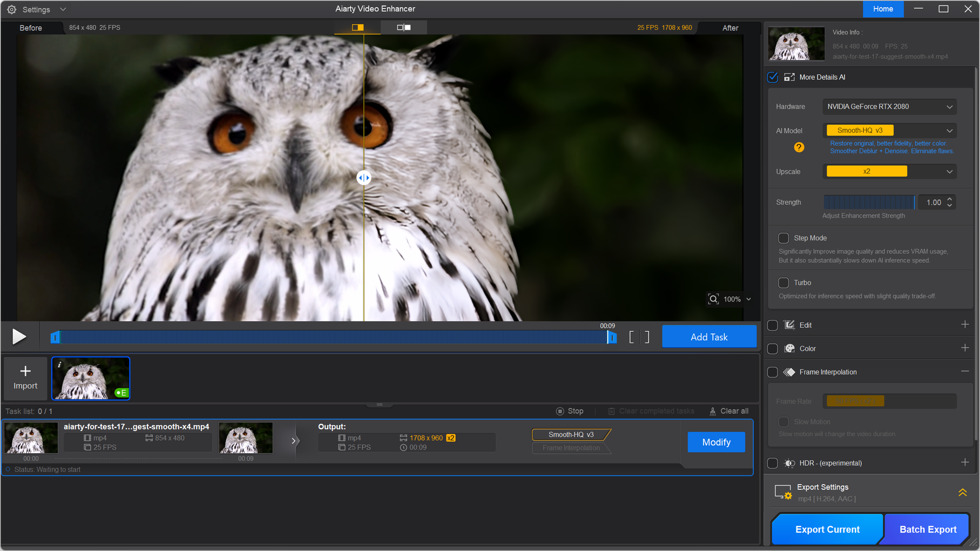Set the trim end bracket marker
Viewport: 980px width, 551px height.
(x=647, y=337)
